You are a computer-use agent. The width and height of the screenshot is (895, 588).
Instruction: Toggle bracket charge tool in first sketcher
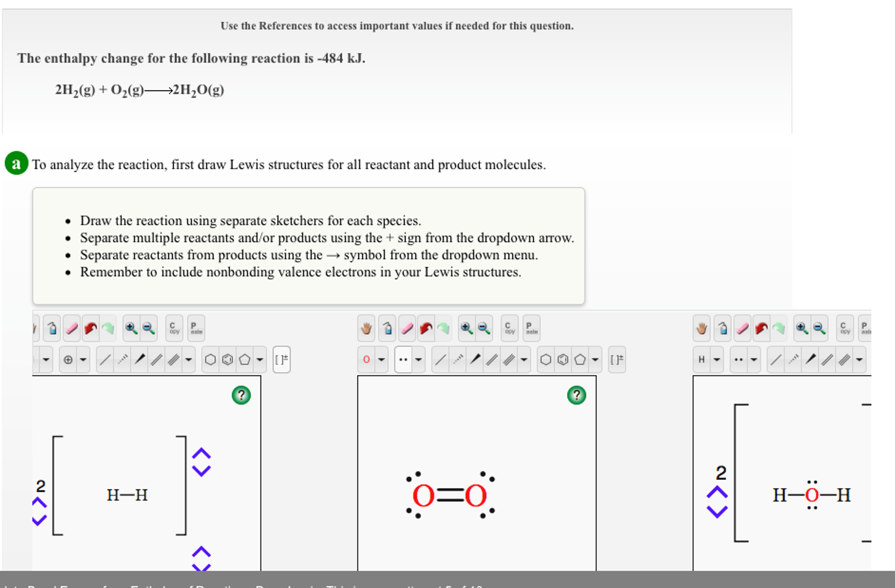point(281,360)
